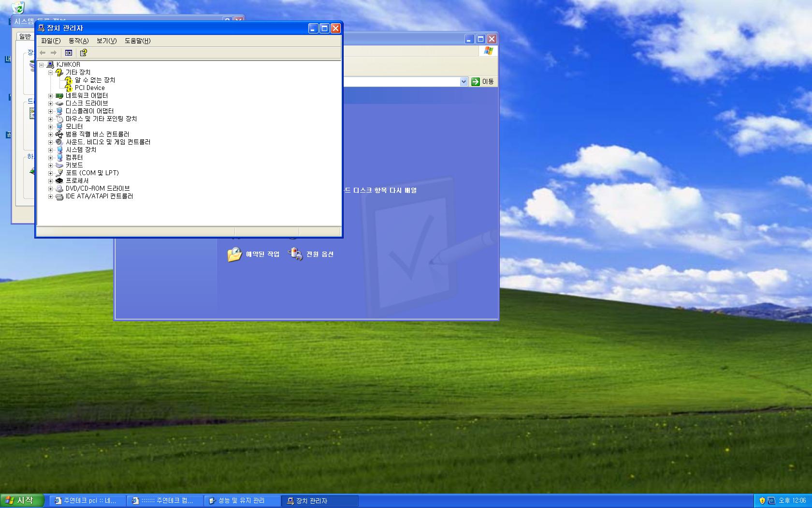Maximize the Control Panel window
The width and height of the screenshot is (812, 508).
[x=480, y=39]
